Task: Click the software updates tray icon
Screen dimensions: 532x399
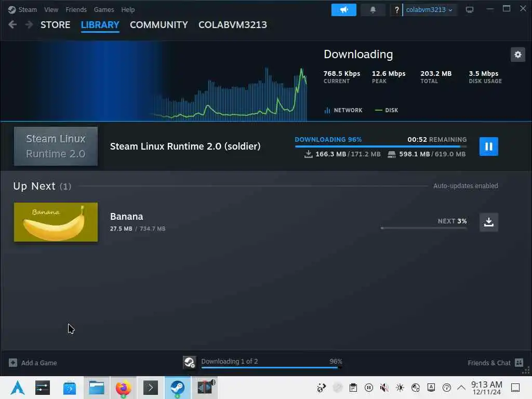Action: point(321,388)
